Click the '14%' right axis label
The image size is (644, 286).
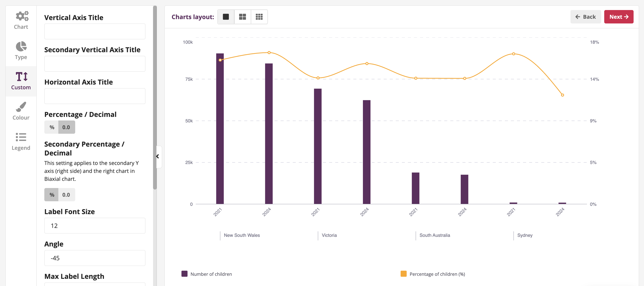click(x=594, y=79)
